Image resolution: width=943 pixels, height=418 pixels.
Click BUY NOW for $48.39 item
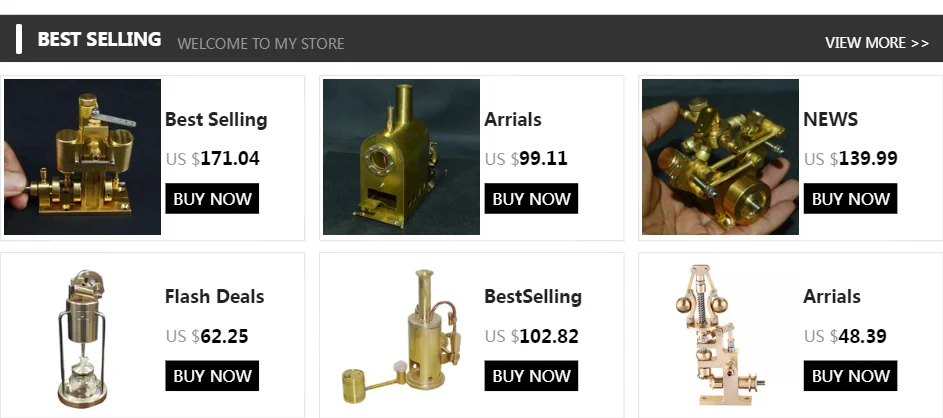[x=850, y=376]
